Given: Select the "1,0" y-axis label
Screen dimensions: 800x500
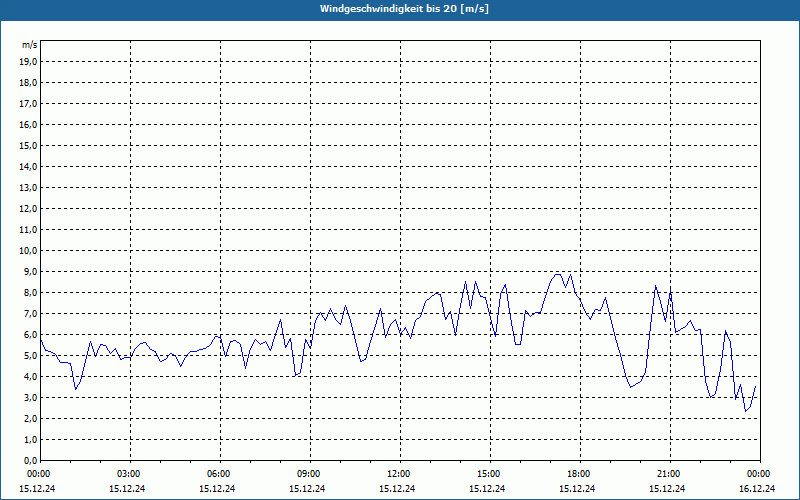Looking at the screenshot, I should click(30, 440).
